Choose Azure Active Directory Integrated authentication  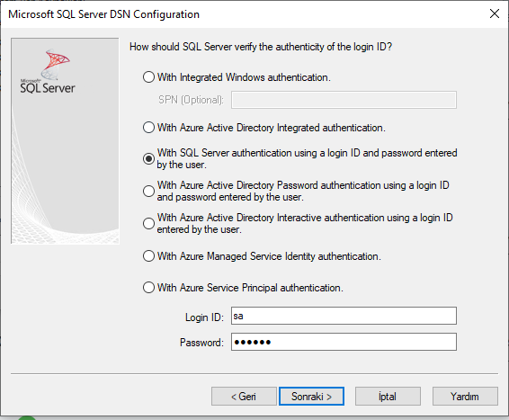148,127
